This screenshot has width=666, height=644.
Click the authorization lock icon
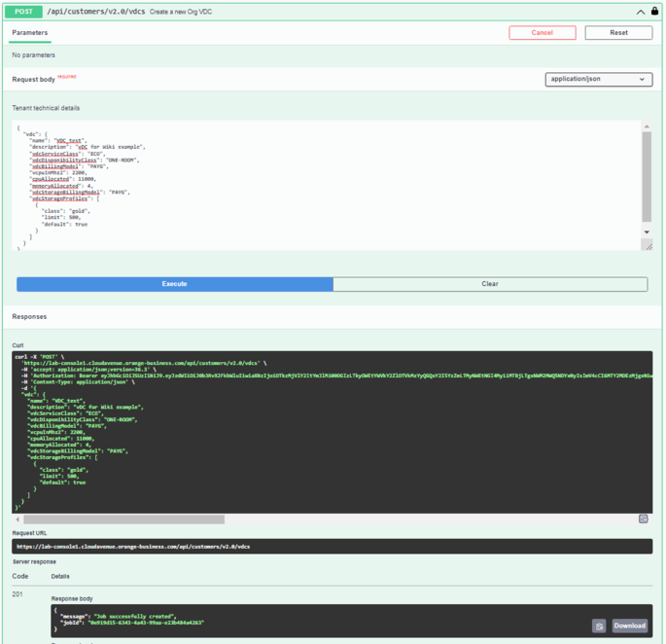(654, 11)
